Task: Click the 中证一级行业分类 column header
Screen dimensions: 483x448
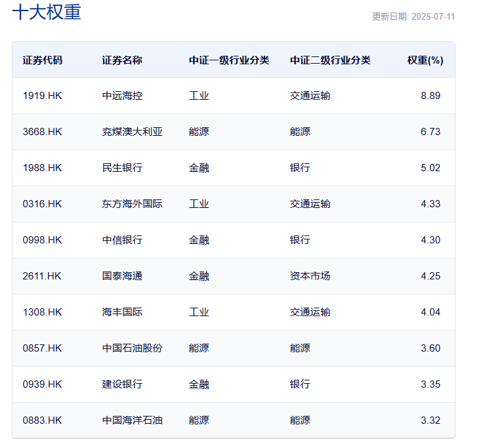Action: [229, 60]
